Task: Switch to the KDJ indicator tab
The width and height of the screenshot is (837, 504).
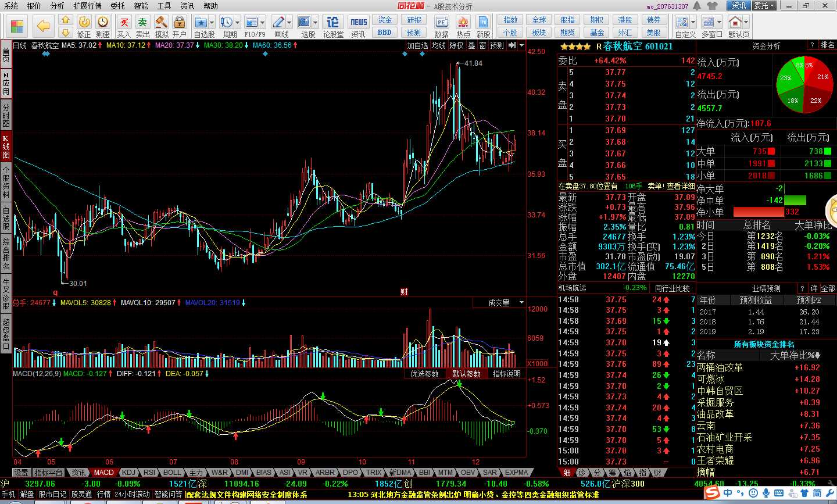Action: (x=128, y=473)
